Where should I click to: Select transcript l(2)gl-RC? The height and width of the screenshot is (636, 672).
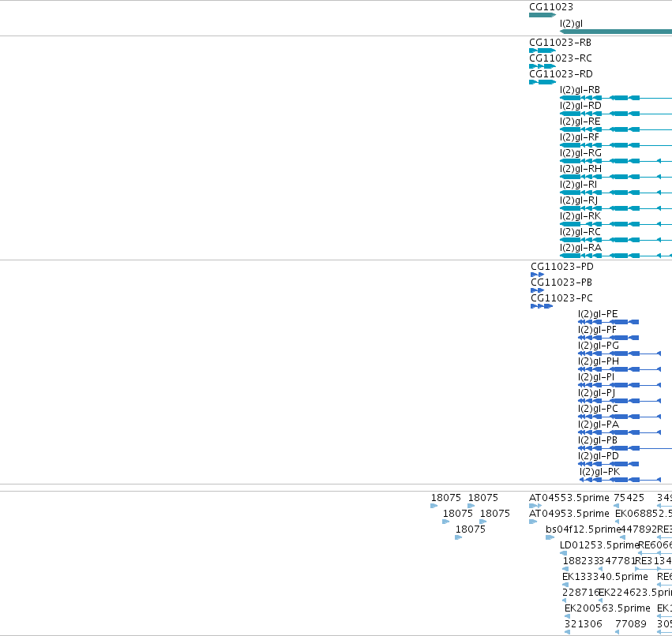(616, 240)
